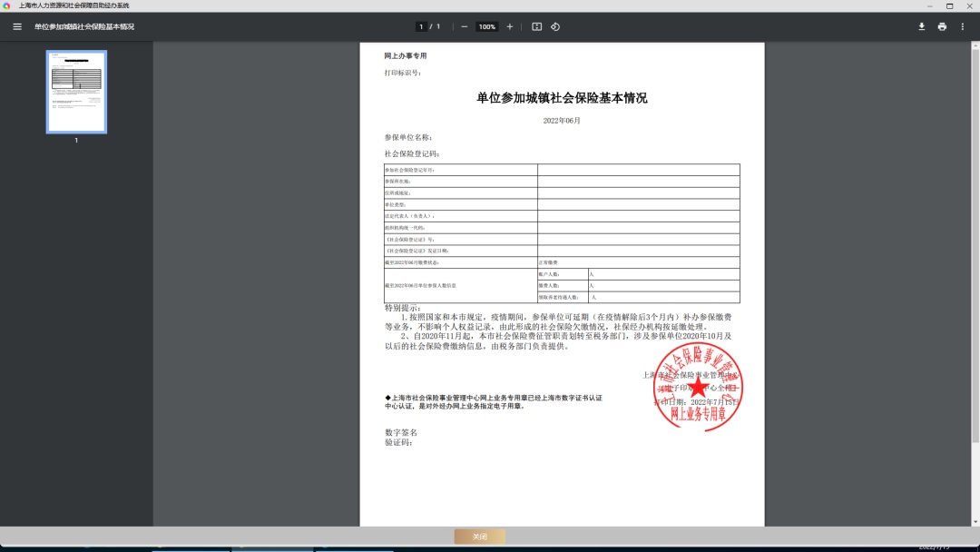
Task: Open the more actions three-dot menu
Action: tap(963, 26)
